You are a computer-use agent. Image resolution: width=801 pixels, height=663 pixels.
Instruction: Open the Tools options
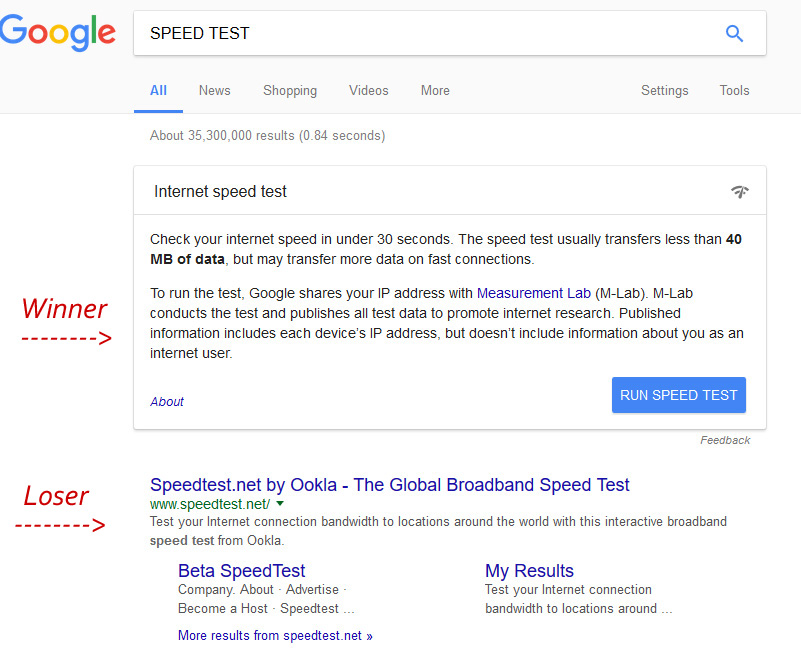point(734,90)
